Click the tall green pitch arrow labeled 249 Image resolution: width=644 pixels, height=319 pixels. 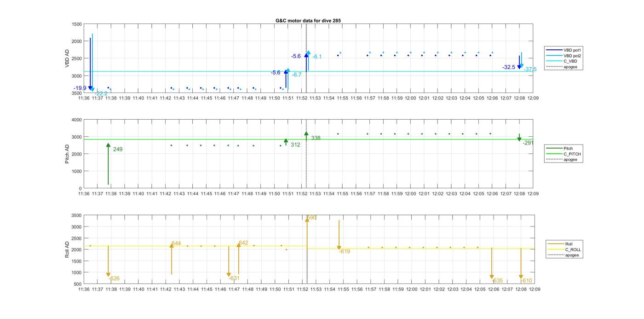tap(108, 164)
